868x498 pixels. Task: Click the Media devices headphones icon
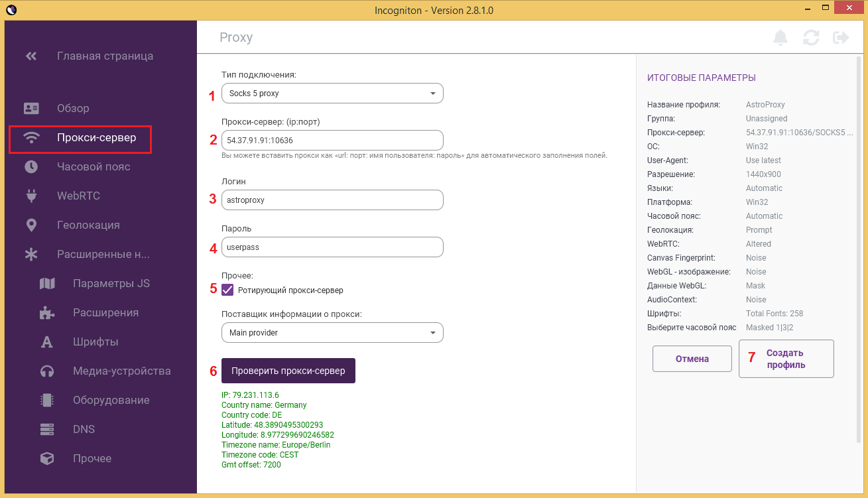pos(47,371)
